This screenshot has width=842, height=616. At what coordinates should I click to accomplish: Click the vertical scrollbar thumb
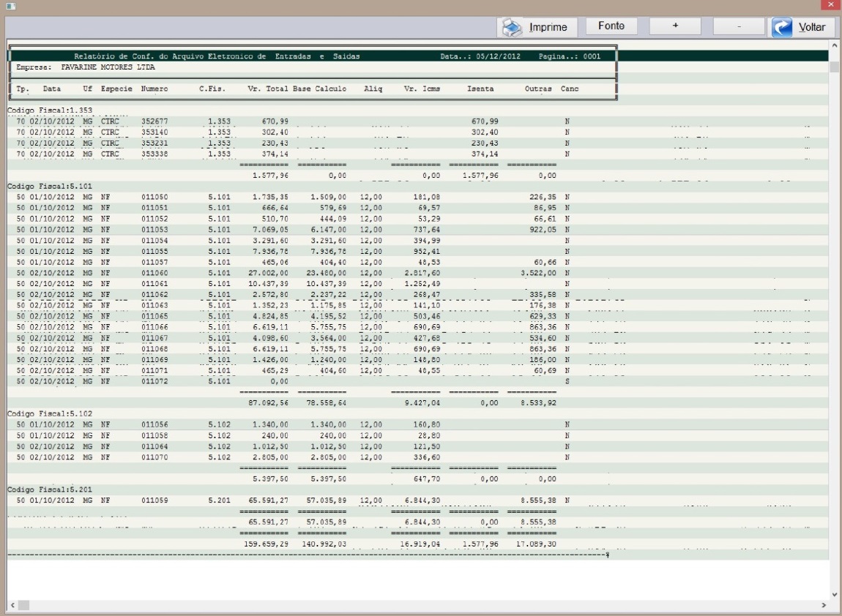(834, 67)
